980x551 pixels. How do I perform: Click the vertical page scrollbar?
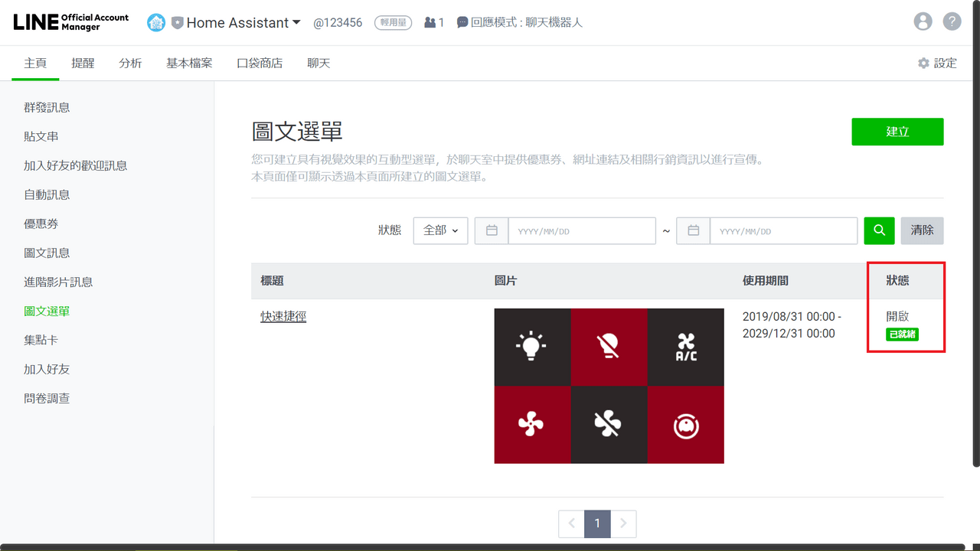pyautogui.click(x=975, y=233)
